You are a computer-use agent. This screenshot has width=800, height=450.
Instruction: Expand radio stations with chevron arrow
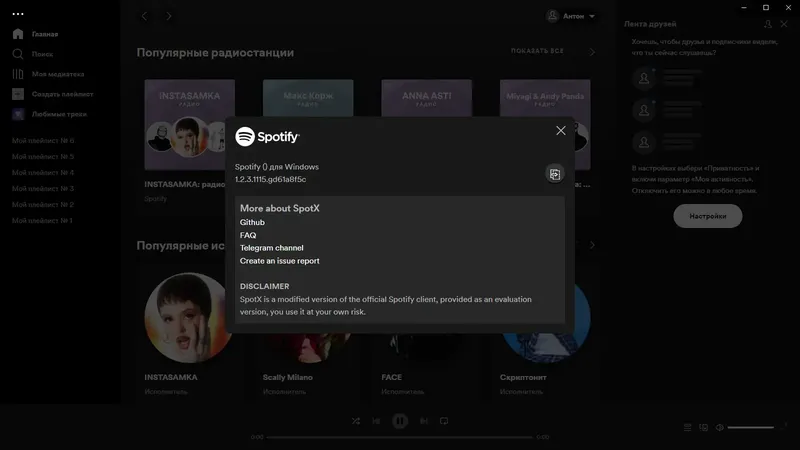pyautogui.click(x=592, y=52)
